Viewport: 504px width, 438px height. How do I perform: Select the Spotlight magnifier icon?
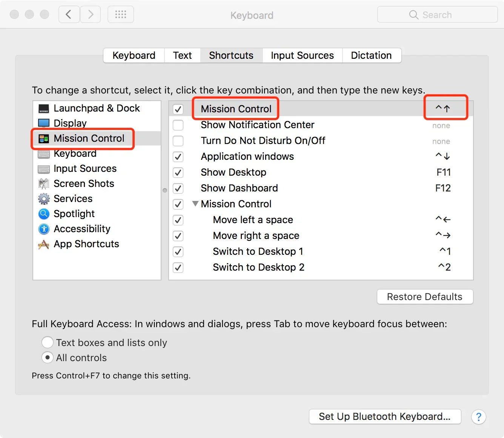coord(44,214)
